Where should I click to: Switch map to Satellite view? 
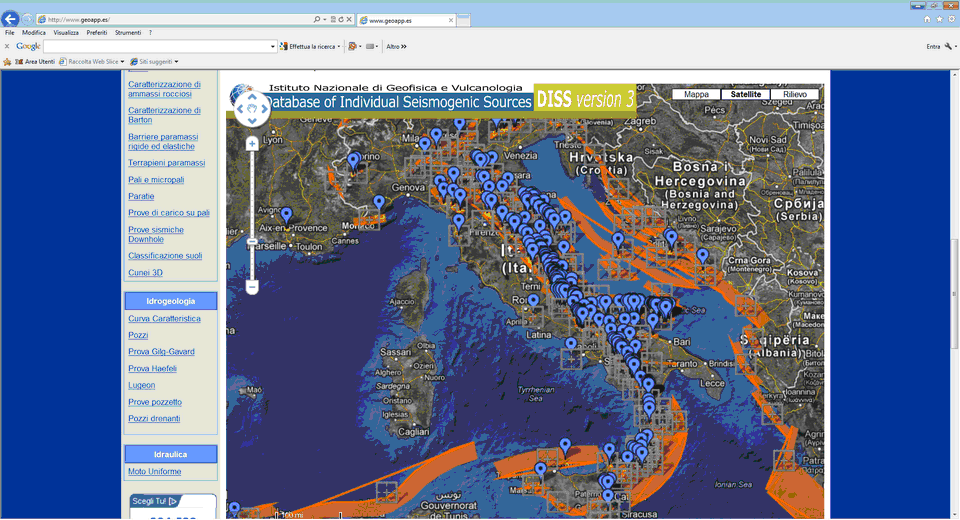[x=746, y=94]
